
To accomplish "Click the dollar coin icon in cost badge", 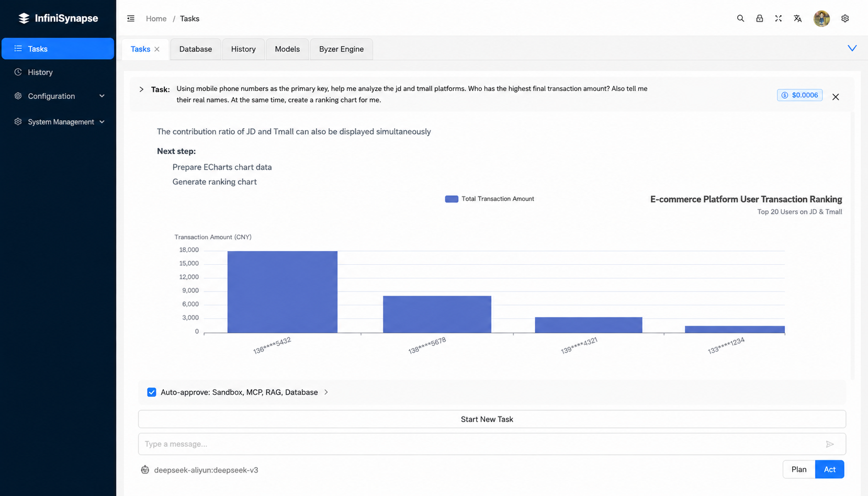I will (x=784, y=95).
